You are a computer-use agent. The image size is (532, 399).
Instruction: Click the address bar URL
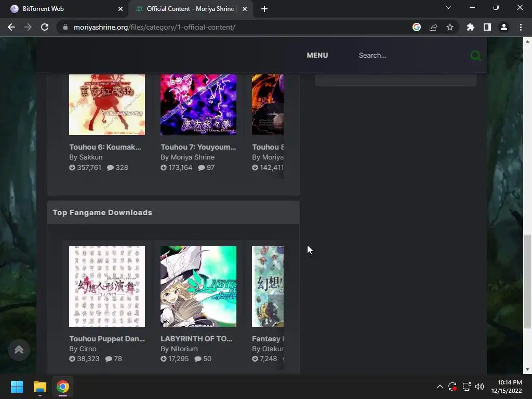click(154, 27)
